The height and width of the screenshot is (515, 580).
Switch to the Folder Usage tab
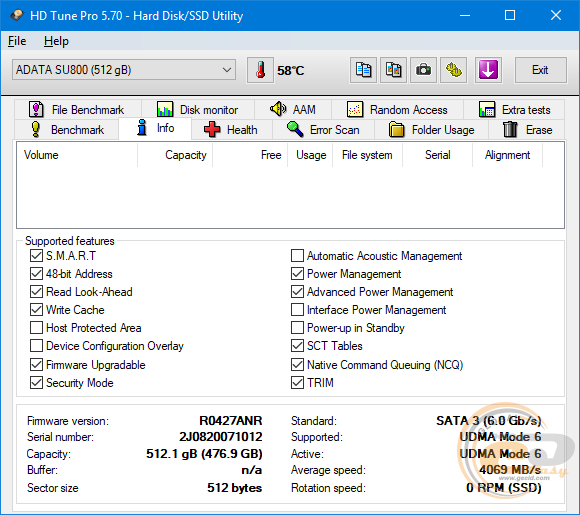click(432, 130)
